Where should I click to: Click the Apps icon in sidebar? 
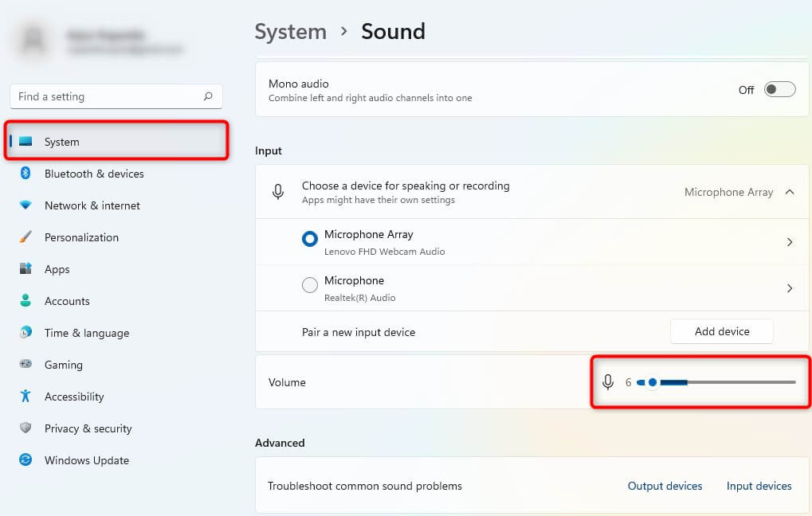point(25,269)
